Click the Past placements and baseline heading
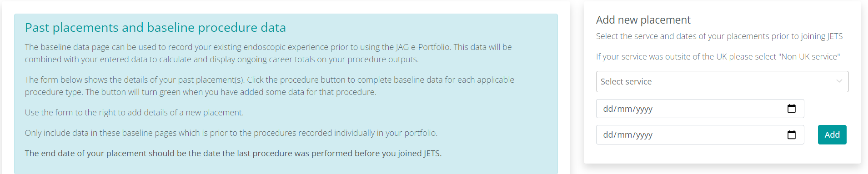This screenshot has width=868, height=174. click(156, 28)
